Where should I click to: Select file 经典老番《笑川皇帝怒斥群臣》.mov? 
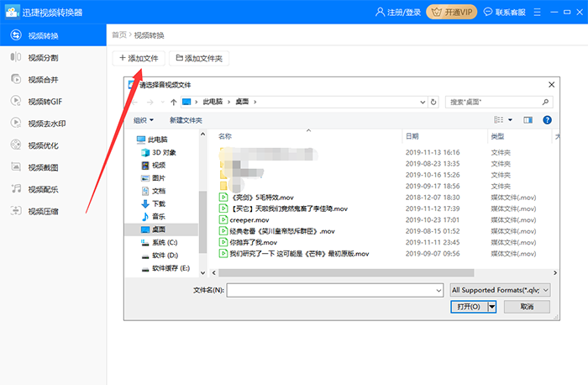click(277, 231)
